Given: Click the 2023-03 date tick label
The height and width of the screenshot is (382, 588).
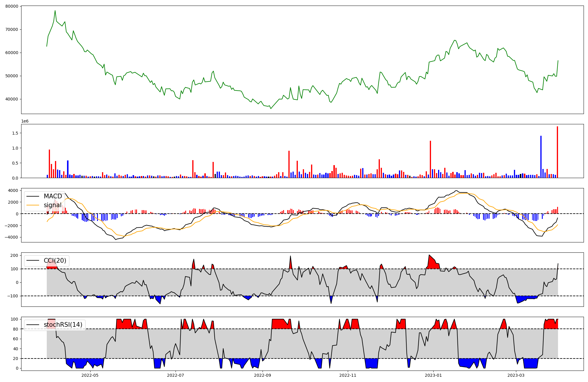Looking at the screenshot, I should pyautogui.click(x=516, y=375).
